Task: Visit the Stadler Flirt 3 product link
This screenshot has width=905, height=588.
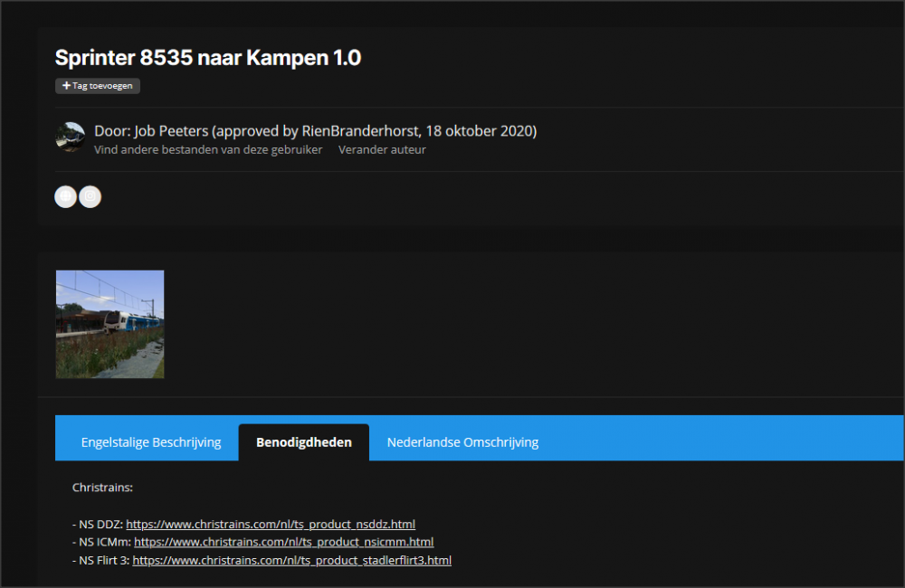Action: (291, 560)
